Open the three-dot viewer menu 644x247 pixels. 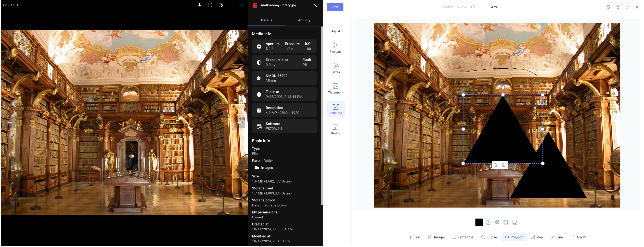pos(231,5)
